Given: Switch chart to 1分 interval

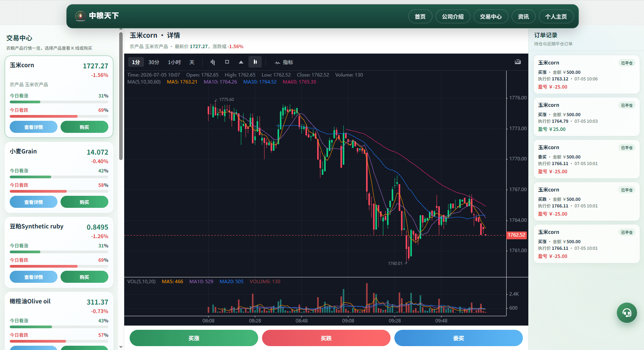Looking at the screenshot, I should tap(136, 62).
